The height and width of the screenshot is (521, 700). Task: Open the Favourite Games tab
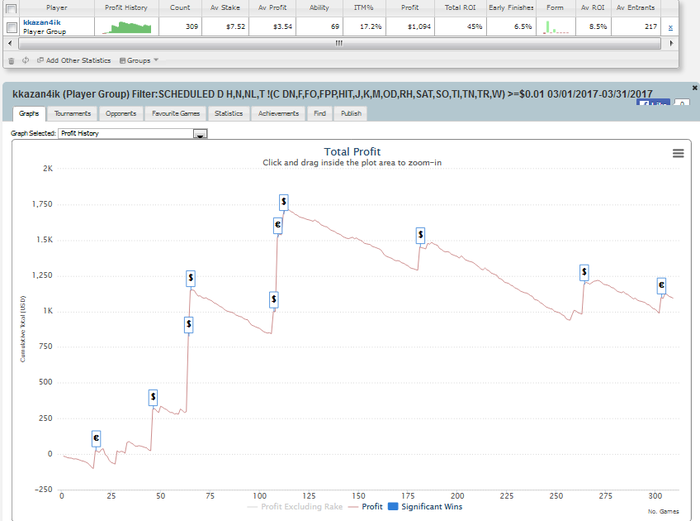[x=176, y=113]
